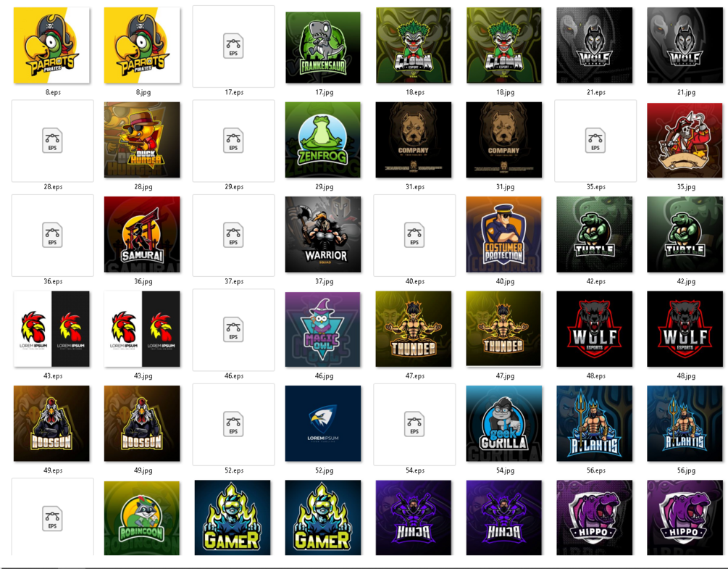Select the 17.eps file icon
The height and width of the screenshot is (569, 728).
tap(233, 46)
